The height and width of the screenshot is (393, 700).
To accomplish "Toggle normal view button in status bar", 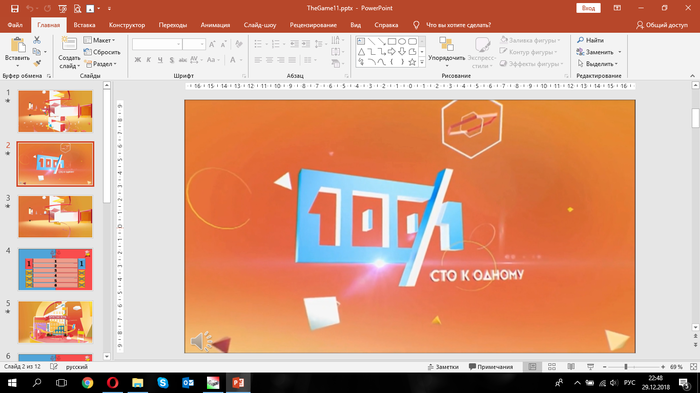I will click(532, 367).
